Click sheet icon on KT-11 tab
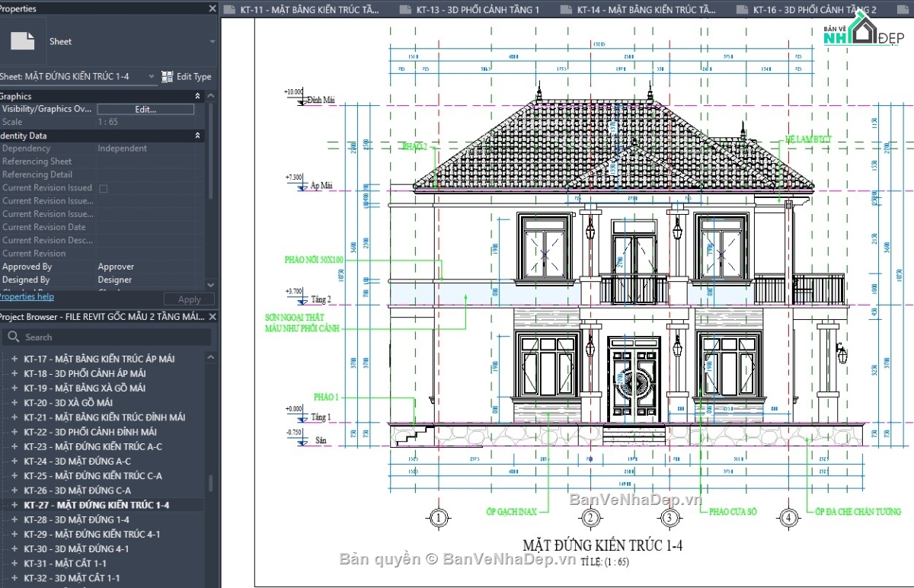The image size is (914, 588). click(x=230, y=10)
